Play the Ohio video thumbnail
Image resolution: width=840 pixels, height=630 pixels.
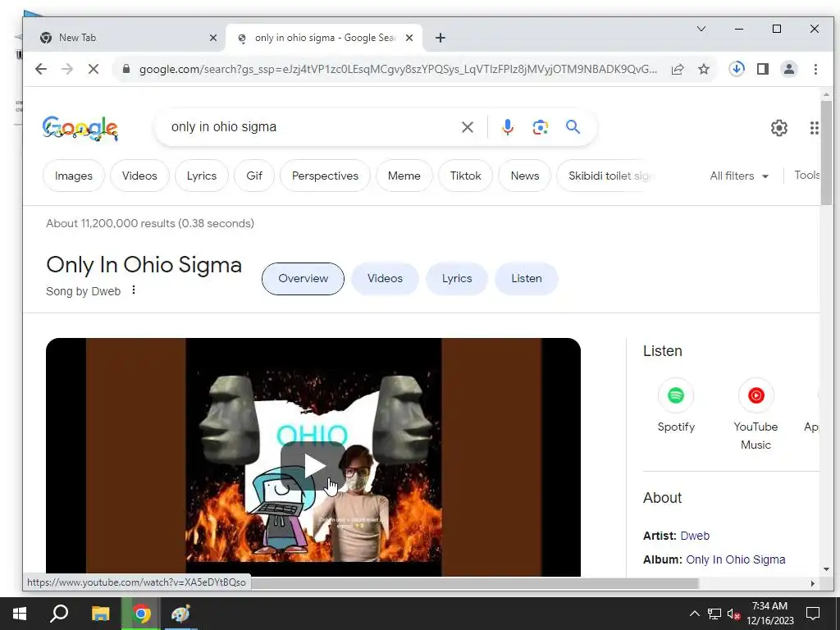coord(313,466)
